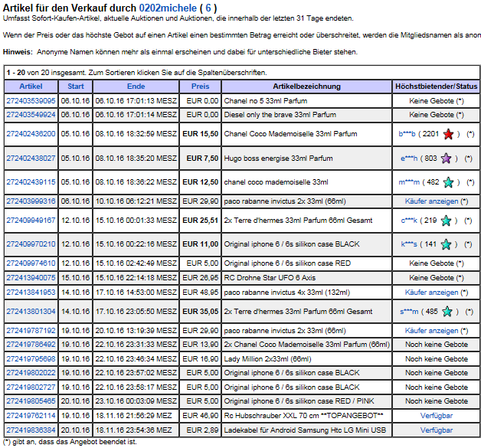Open item 272402436200
Screen dimensions: 481x448
[x=31, y=134]
